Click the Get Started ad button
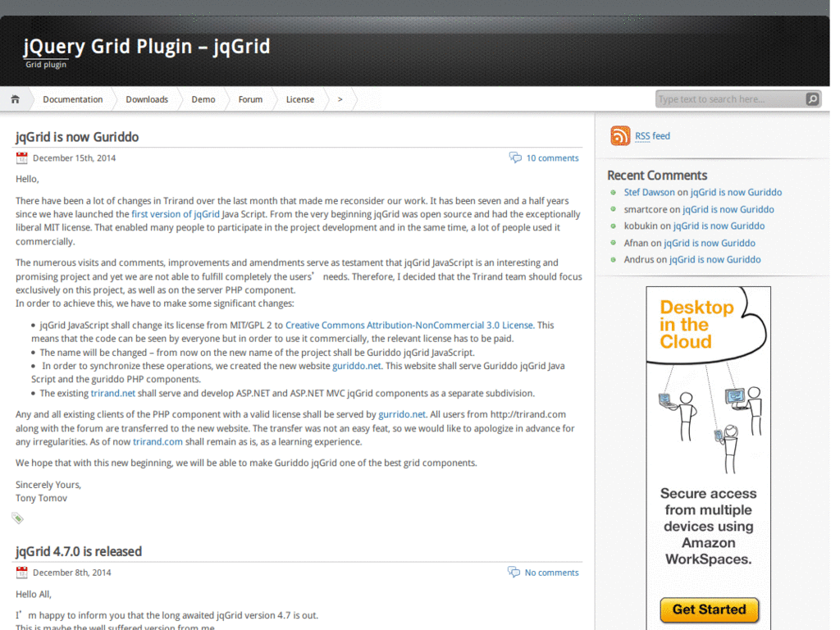Image resolution: width=840 pixels, height=630 pixels. pyautogui.click(x=710, y=609)
